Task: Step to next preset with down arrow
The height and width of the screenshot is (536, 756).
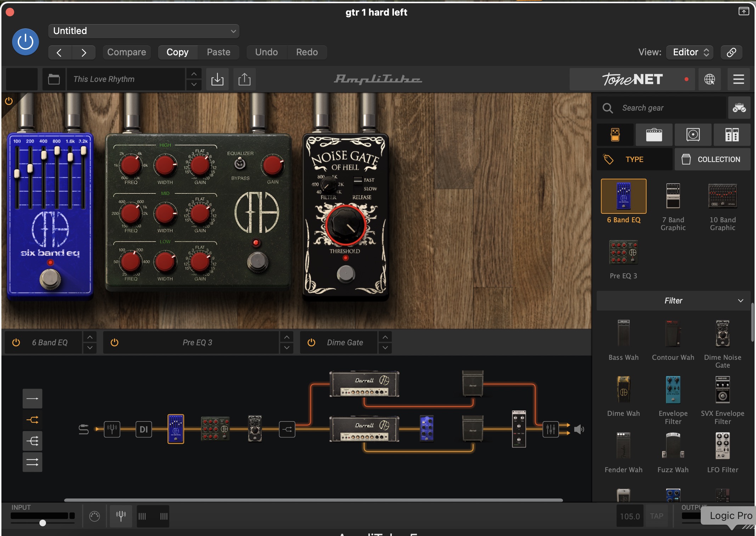Action: 194,84
